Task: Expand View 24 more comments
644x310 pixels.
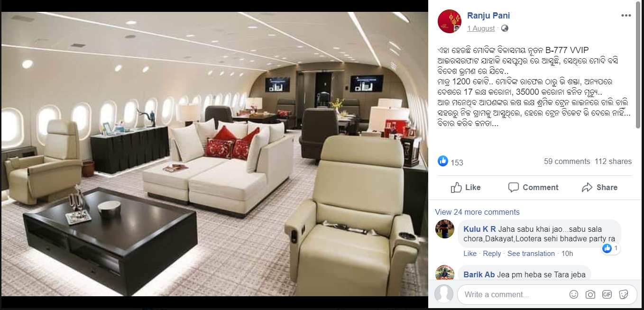Action: pyautogui.click(x=477, y=212)
